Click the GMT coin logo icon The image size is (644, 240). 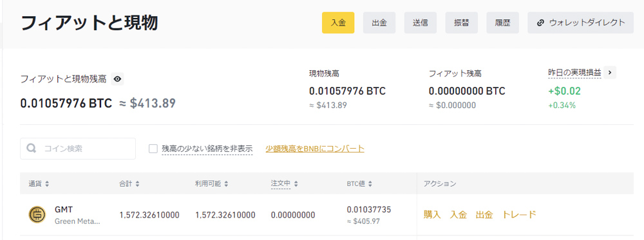(x=37, y=214)
